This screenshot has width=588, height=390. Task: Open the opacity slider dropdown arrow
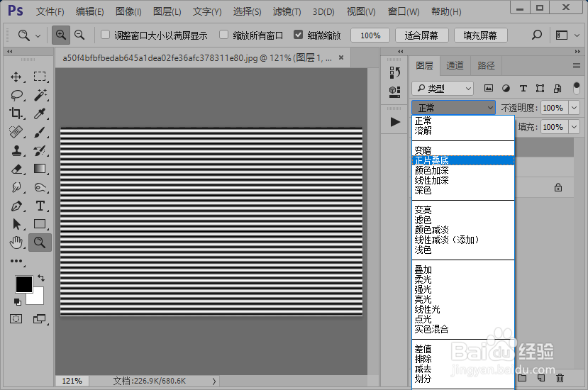(574, 108)
